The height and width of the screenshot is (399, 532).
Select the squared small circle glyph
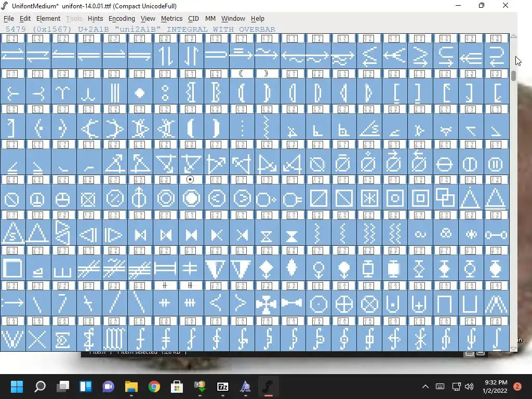point(395,198)
